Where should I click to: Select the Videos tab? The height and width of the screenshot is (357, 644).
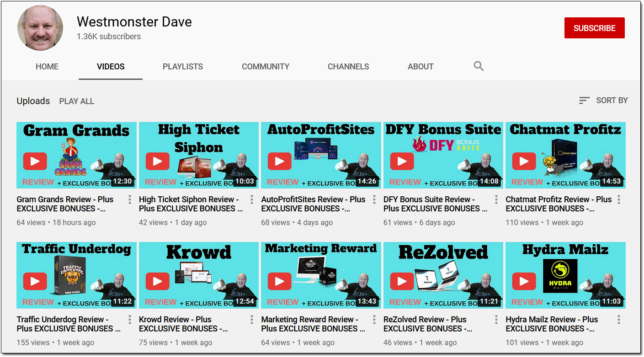[x=111, y=67]
